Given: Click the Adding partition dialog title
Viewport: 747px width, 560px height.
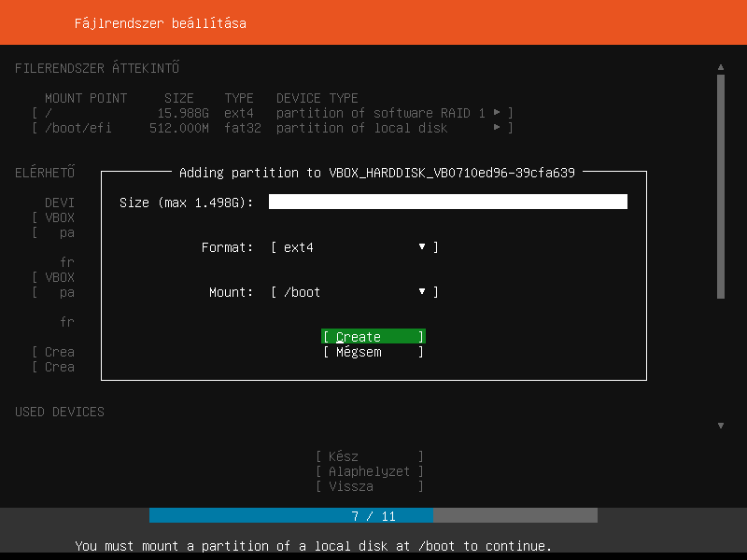Looking at the screenshot, I should (376, 173).
